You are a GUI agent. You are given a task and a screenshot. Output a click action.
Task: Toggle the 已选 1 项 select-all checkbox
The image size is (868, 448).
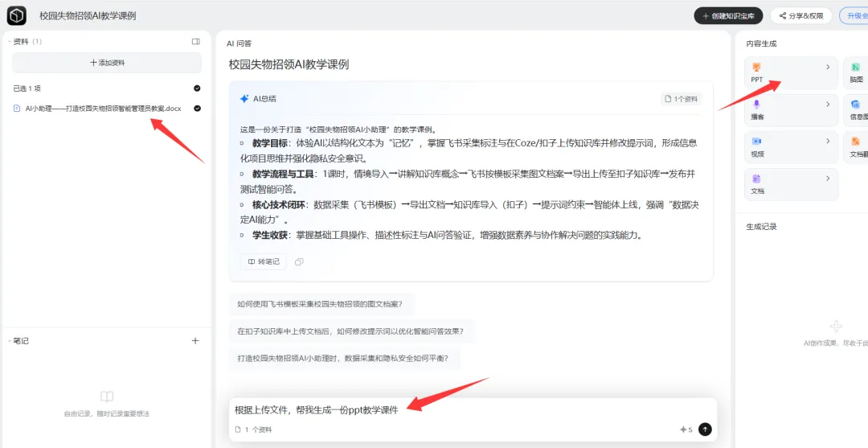(197, 88)
